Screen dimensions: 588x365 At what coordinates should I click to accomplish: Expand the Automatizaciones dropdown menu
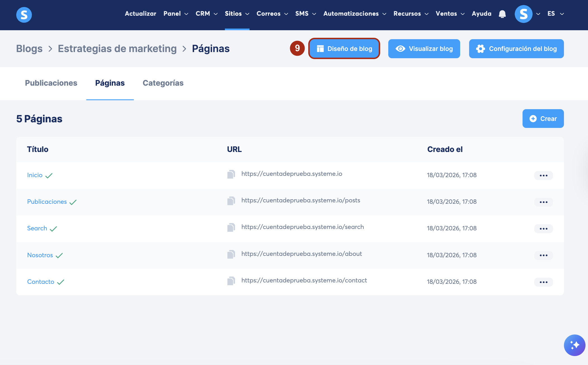pyautogui.click(x=354, y=14)
